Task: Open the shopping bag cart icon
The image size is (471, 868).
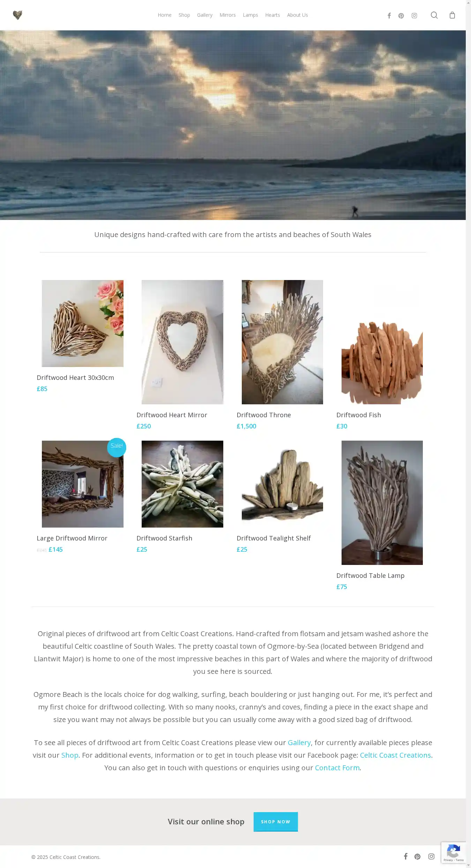Action: 452,15
